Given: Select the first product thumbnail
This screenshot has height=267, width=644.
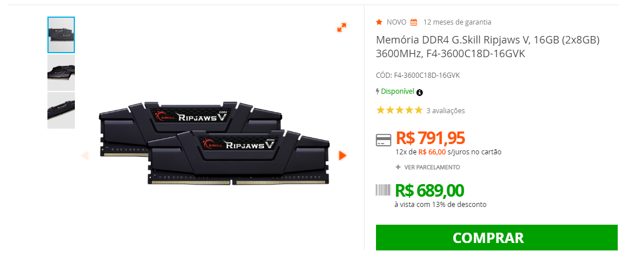Looking at the screenshot, I should pyautogui.click(x=61, y=35).
